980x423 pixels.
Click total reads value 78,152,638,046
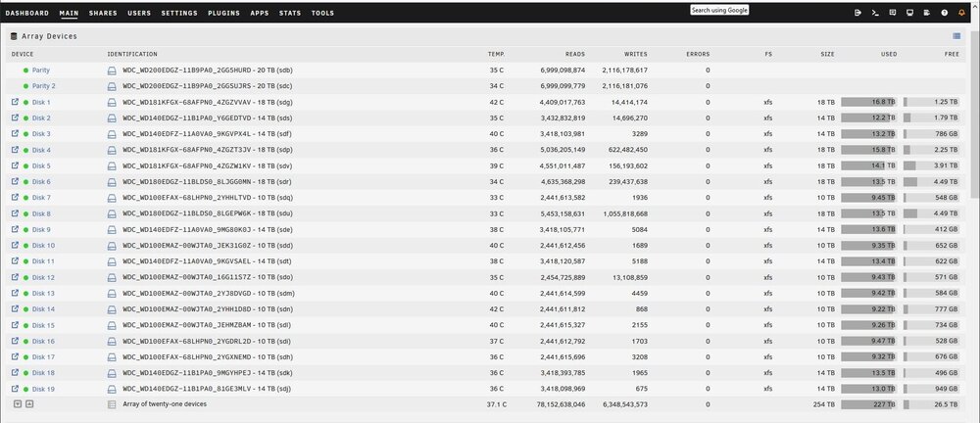pos(562,404)
